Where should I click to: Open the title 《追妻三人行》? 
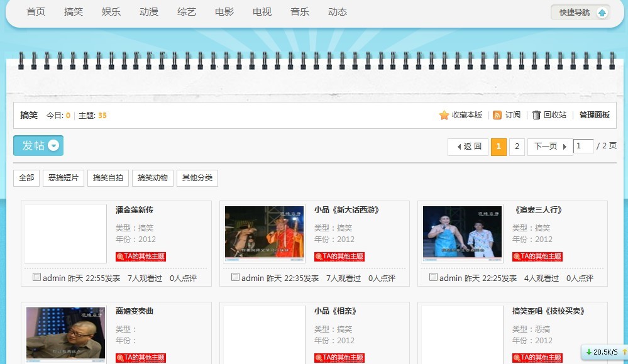click(539, 210)
